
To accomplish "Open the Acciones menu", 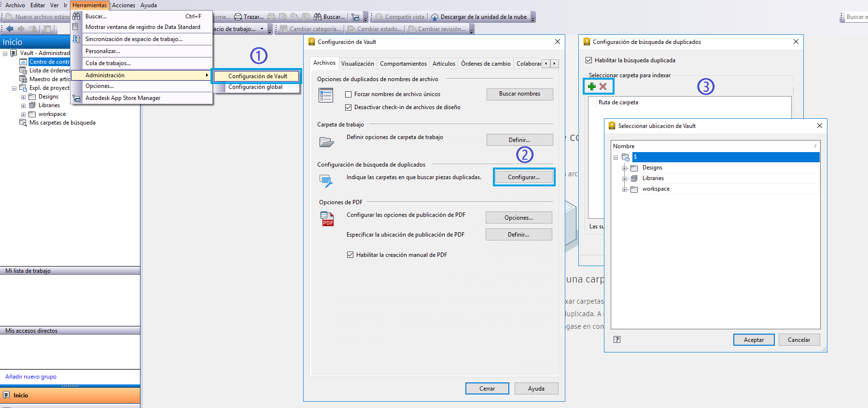I will pyautogui.click(x=124, y=5).
